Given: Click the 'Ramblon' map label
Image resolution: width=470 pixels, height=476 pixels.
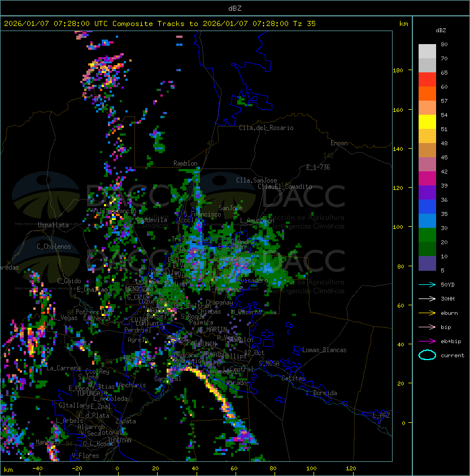Looking at the screenshot, I should click(185, 163).
